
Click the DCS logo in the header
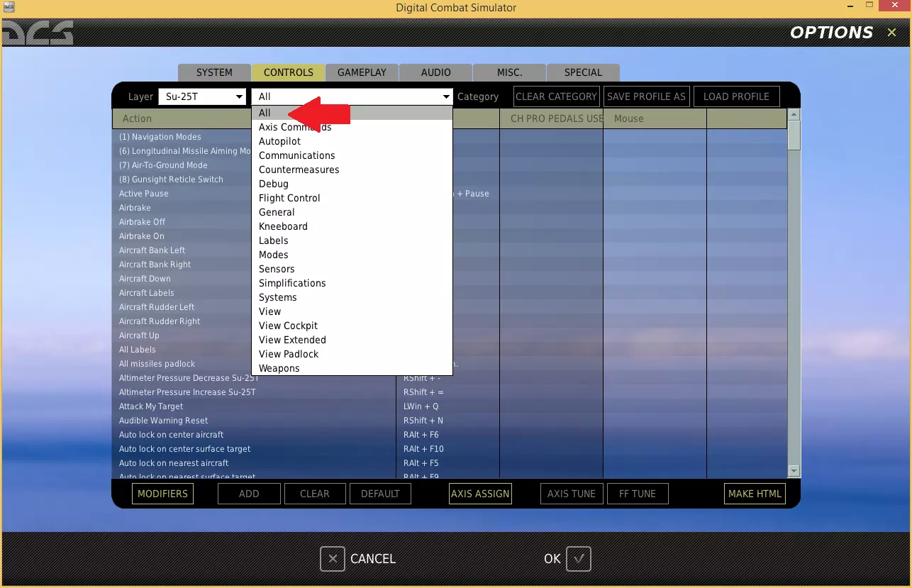coord(37,33)
